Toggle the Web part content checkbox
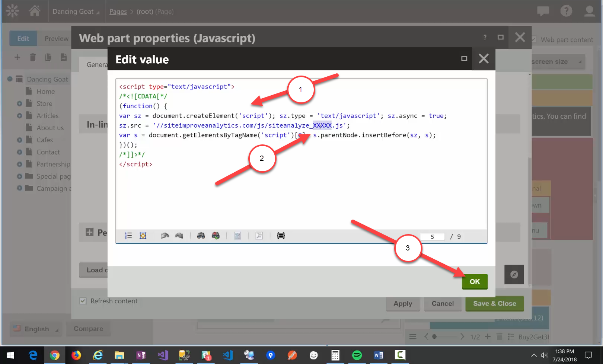 [533, 39]
